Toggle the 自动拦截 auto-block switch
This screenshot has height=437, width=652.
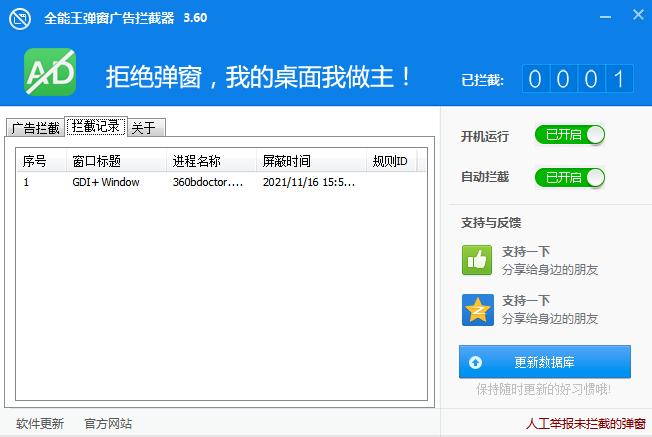click(570, 177)
